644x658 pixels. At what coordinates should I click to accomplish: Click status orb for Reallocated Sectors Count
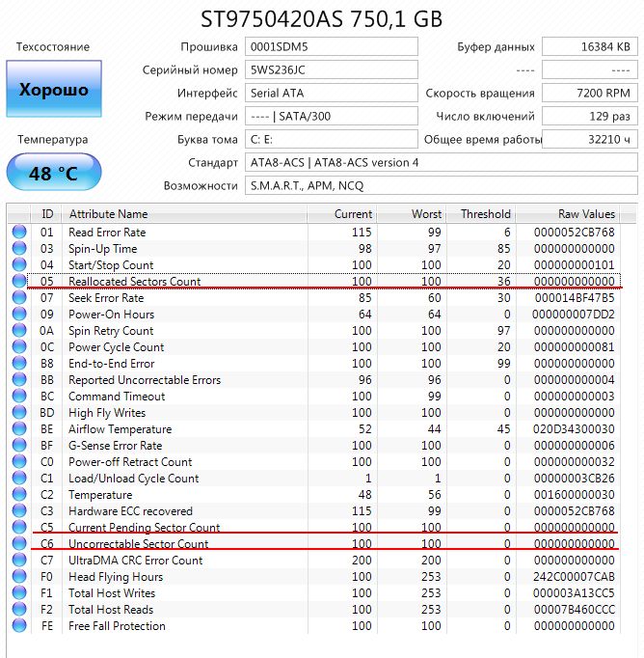tap(18, 282)
